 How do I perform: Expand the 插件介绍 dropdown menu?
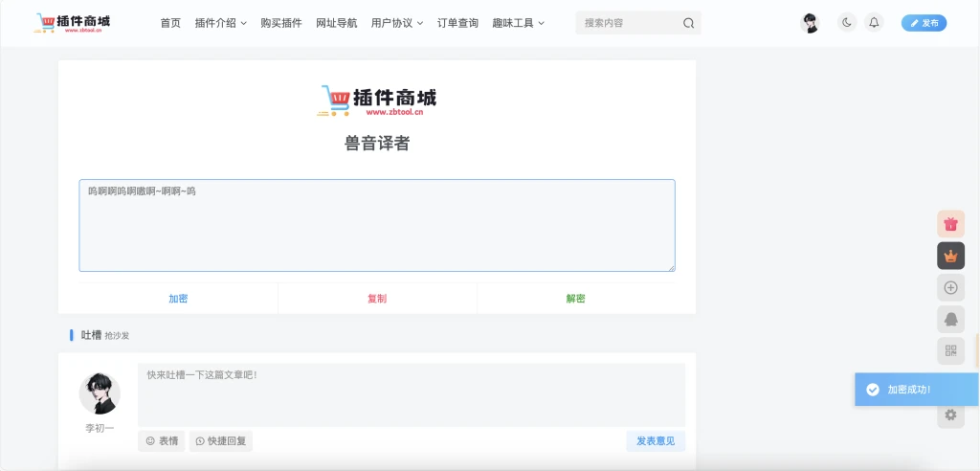click(220, 23)
